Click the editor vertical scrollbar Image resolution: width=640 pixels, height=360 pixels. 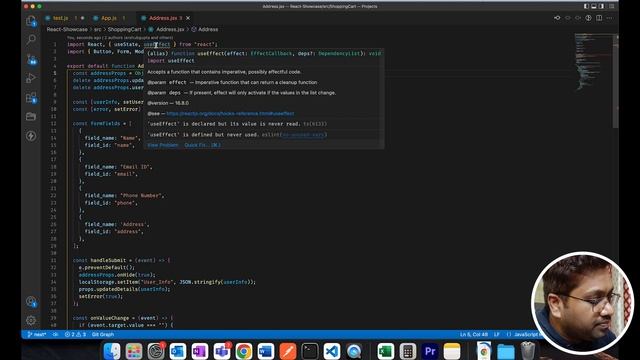(x=616, y=82)
